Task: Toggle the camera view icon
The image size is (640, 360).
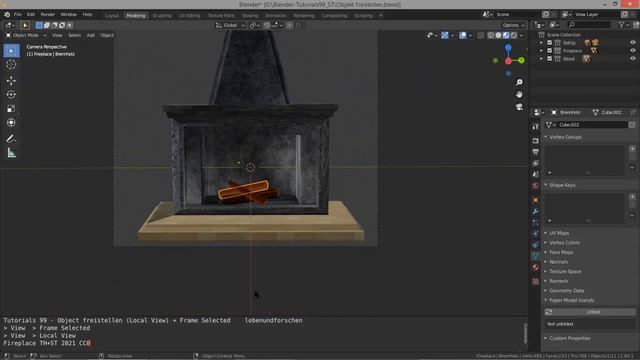Action: 519,107
